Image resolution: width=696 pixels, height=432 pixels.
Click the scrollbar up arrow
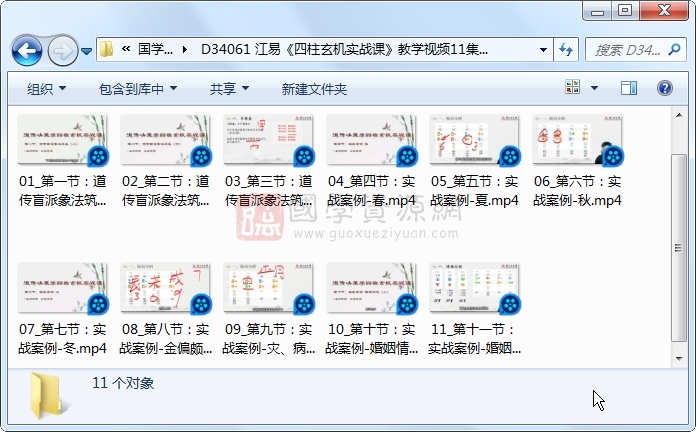coord(679,115)
